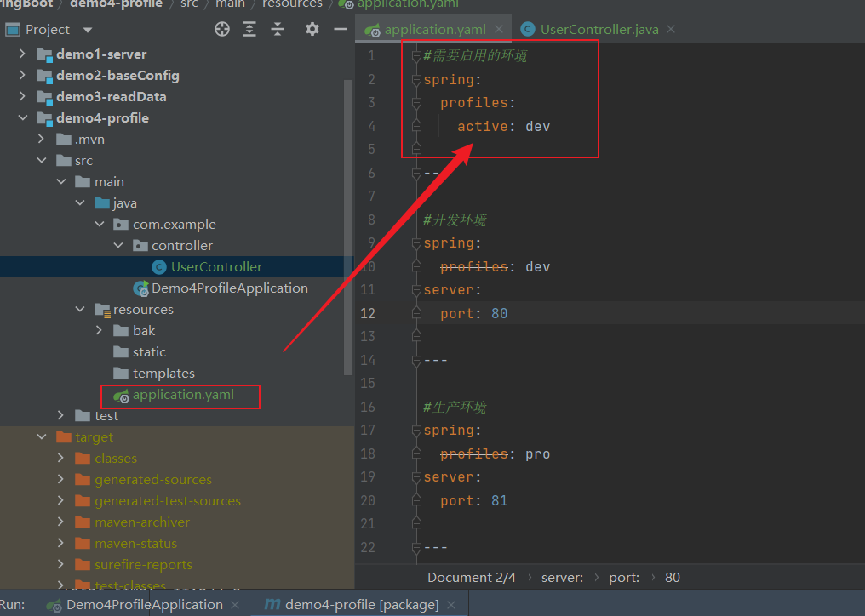Collapse the src folder

click(42, 160)
